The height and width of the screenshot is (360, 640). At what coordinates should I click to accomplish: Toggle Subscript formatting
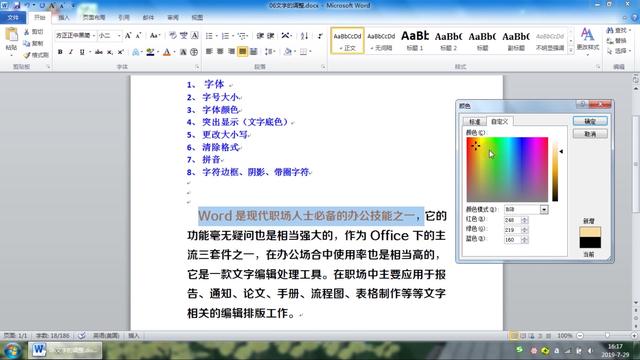[x=109, y=52]
